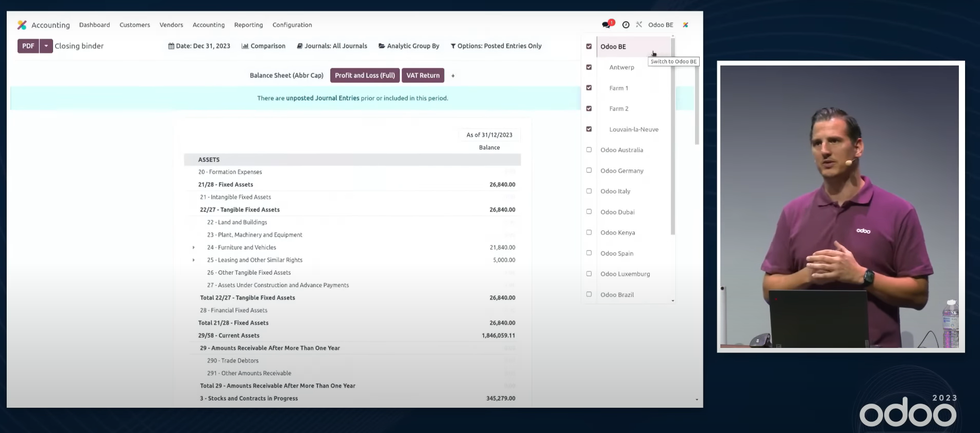
Task: Tick the Odoo Germany checkbox
Action: pos(589,170)
